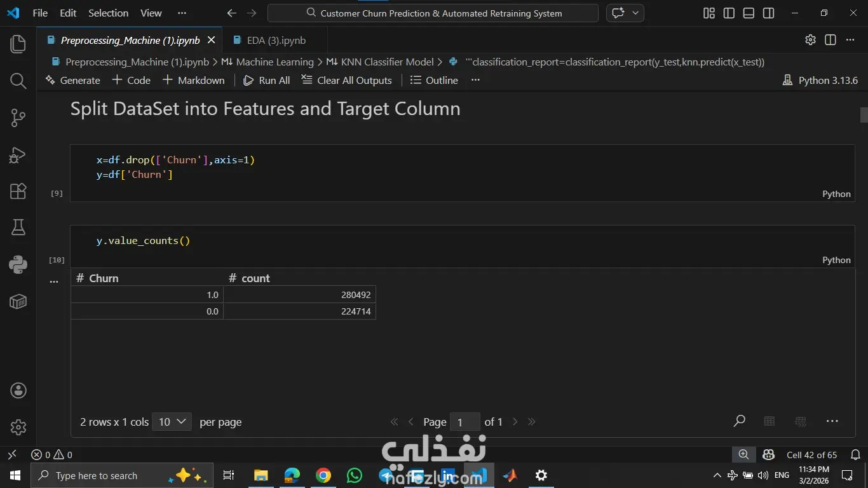Screen dimensions: 868x488
Task: Expand the Copilot chat dropdown chevron
Action: pos(635,13)
